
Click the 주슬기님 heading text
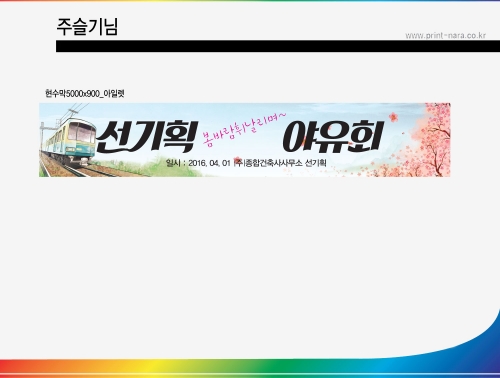(87, 27)
